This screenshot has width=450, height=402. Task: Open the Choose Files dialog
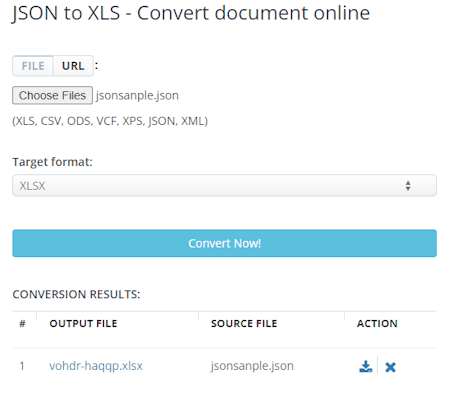(52, 95)
